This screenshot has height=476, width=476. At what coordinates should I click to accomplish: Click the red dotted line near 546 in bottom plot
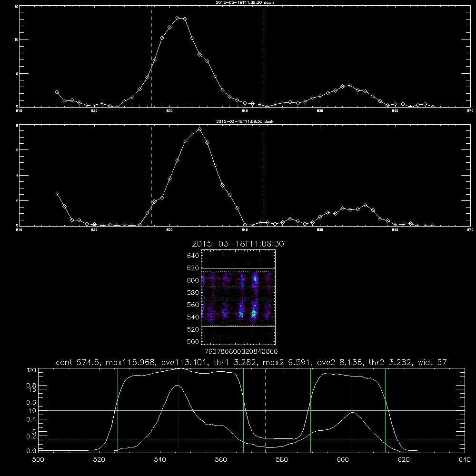pos(178,410)
